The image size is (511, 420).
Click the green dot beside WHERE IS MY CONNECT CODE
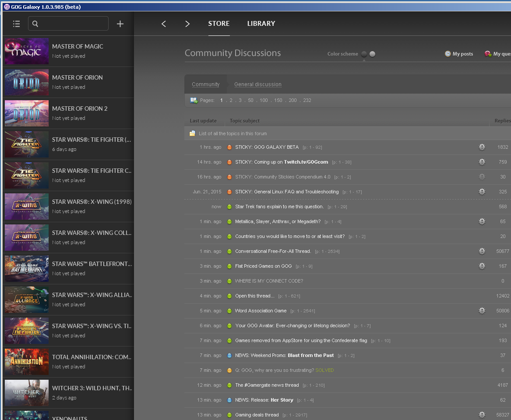229,281
